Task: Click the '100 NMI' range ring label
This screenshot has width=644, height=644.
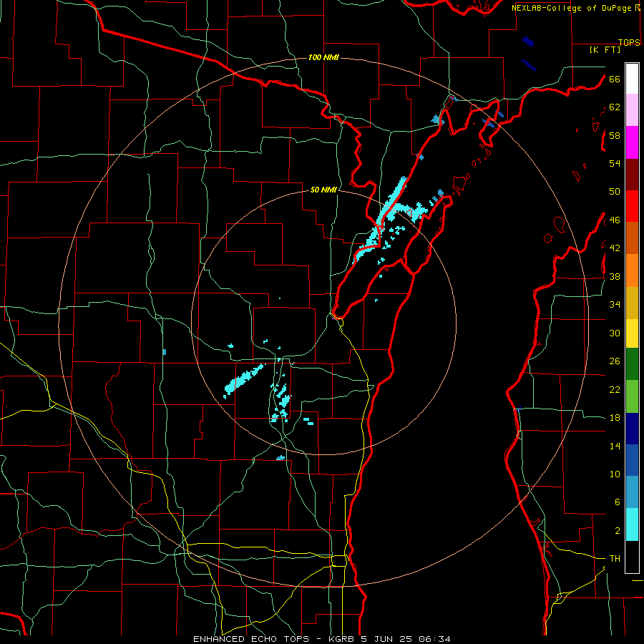Action: tap(323, 57)
